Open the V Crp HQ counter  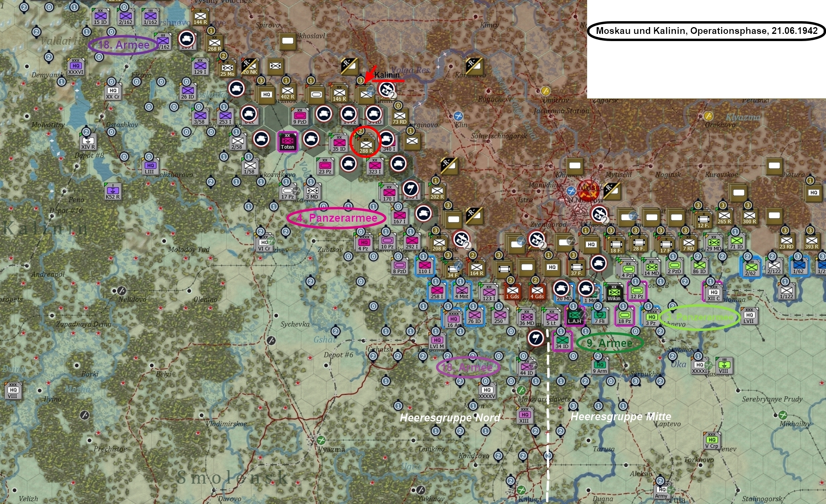coord(712,441)
